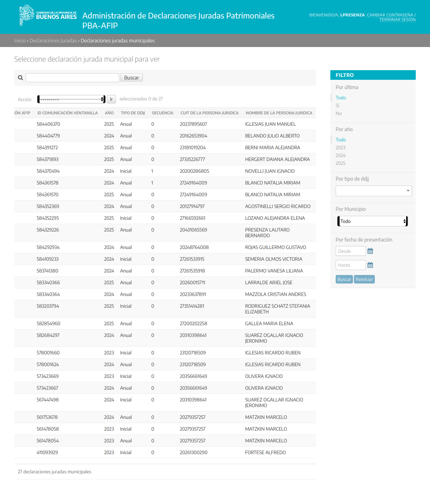Screen dimensions: 430x504
Task: Click Cambiar Contraseña link
Action: tap(390, 15)
